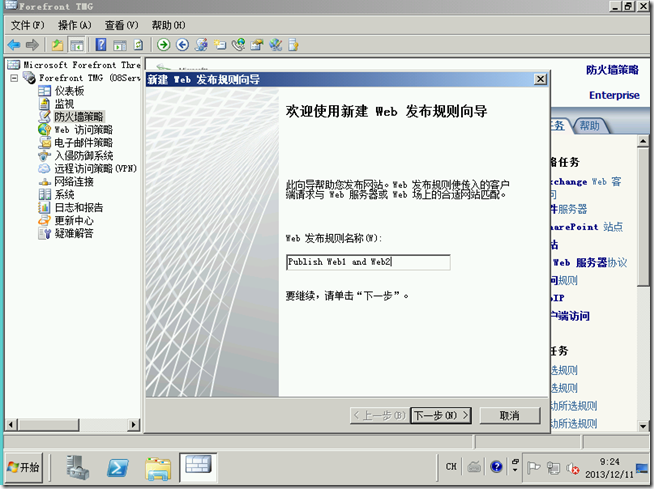Viewport: 654px width, 489px height.
Task: Click horizontal scrollbar thumb in tree pane
Action: [x=48, y=425]
